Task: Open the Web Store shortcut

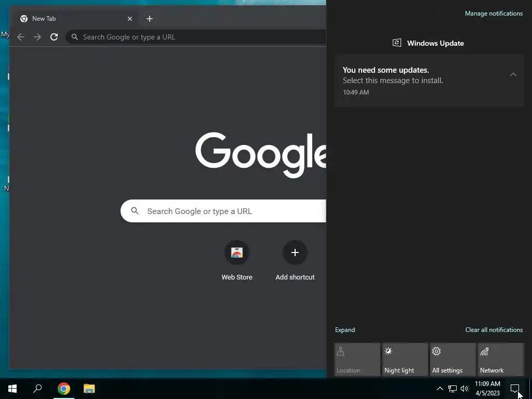Action: tap(237, 261)
